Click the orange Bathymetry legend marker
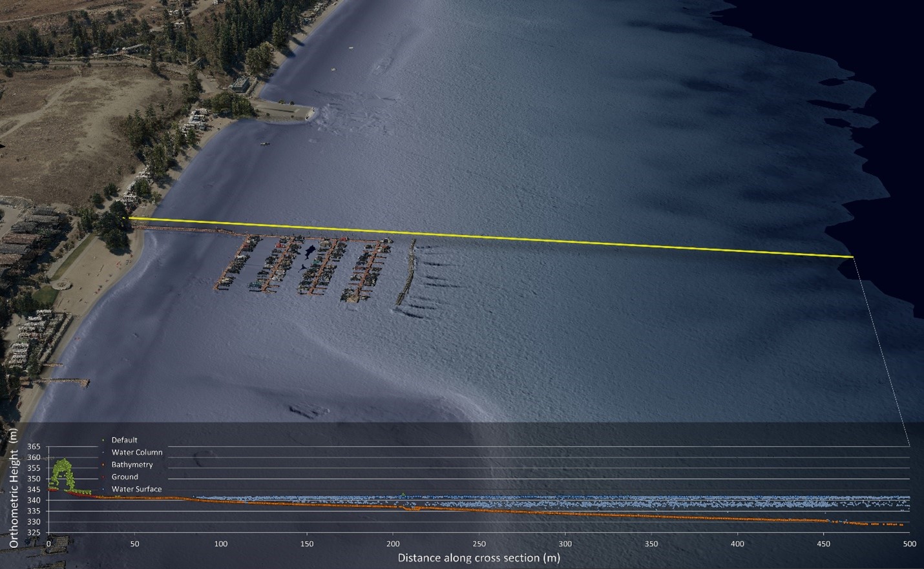Viewport: 924px width, 569px height. 103,464
